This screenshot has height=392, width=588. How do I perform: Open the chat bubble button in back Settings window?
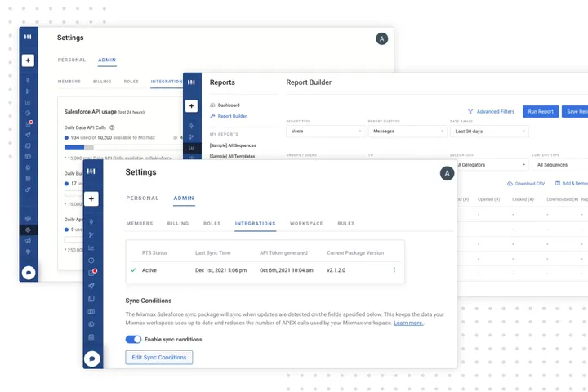click(x=29, y=273)
